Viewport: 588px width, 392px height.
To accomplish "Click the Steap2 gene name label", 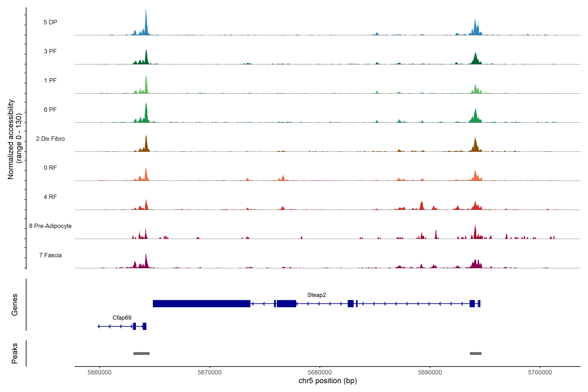I will click(317, 295).
